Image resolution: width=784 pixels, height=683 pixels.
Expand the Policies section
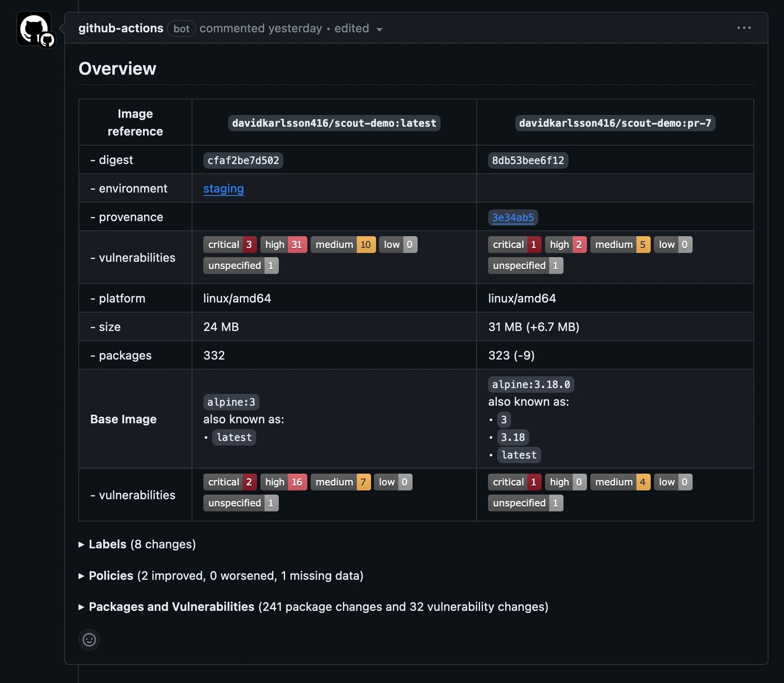[x=221, y=576]
